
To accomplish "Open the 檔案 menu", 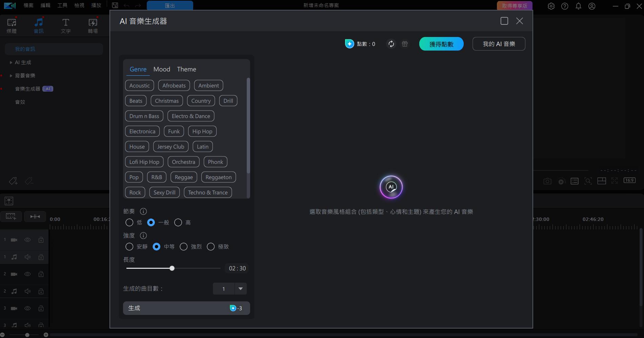I will click(28, 5).
